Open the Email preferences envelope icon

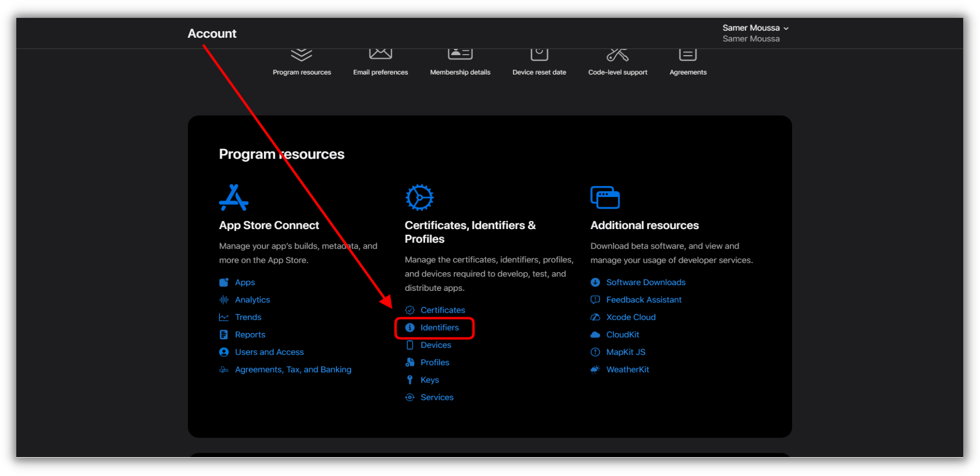pos(381,54)
